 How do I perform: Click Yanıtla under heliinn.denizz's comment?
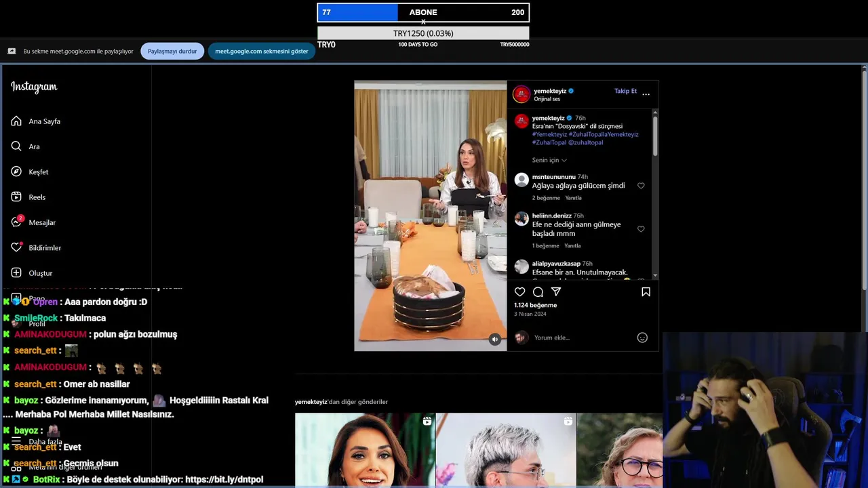tap(573, 245)
